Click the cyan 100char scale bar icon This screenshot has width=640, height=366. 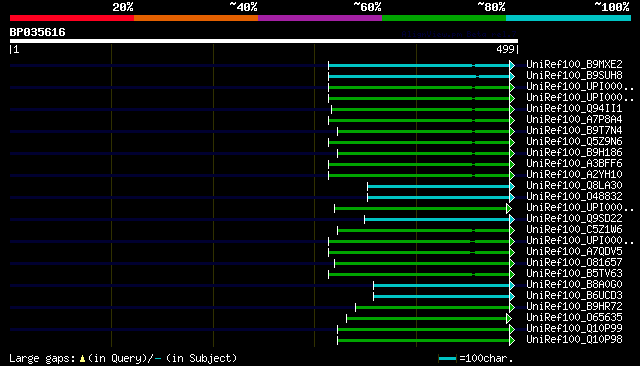coord(447,359)
